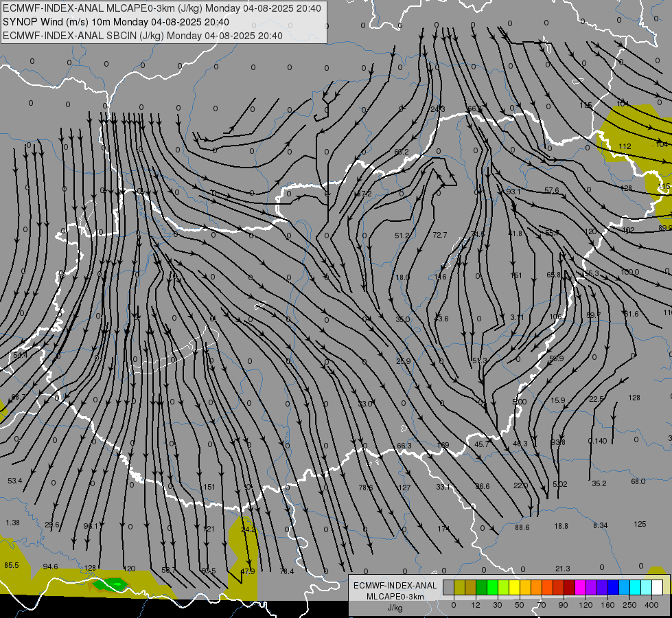Select the map value 18.8
This screenshot has height=618, width=672.
pyautogui.click(x=561, y=526)
